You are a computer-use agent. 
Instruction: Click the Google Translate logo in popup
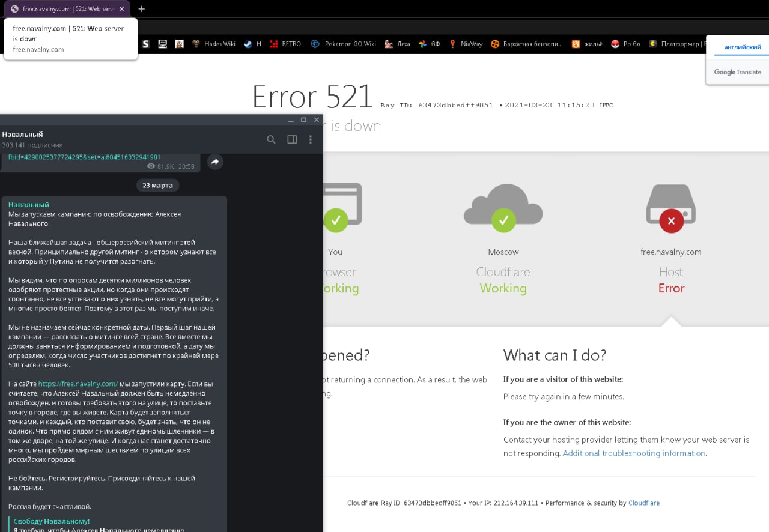(x=737, y=72)
